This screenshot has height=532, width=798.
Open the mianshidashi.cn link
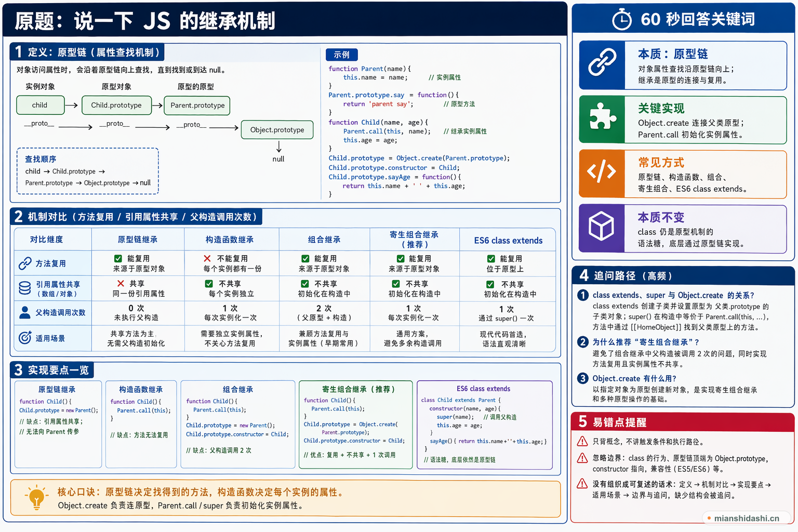point(747,518)
